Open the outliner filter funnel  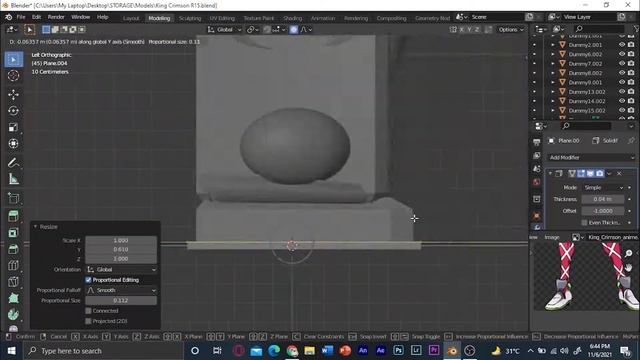click(636, 29)
